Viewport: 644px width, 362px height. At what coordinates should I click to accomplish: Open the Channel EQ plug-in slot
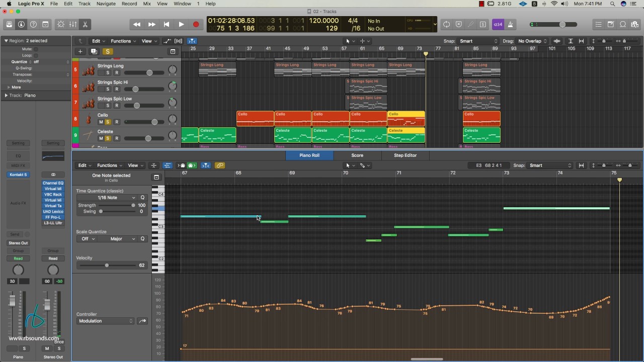53,183
